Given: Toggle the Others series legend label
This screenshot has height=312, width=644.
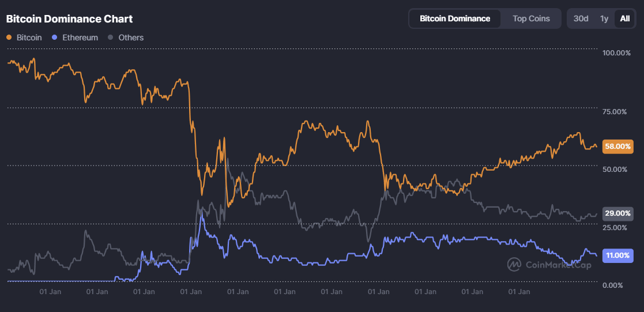Looking at the screenshot, I should pyautogui.click(x=131, y=37).
